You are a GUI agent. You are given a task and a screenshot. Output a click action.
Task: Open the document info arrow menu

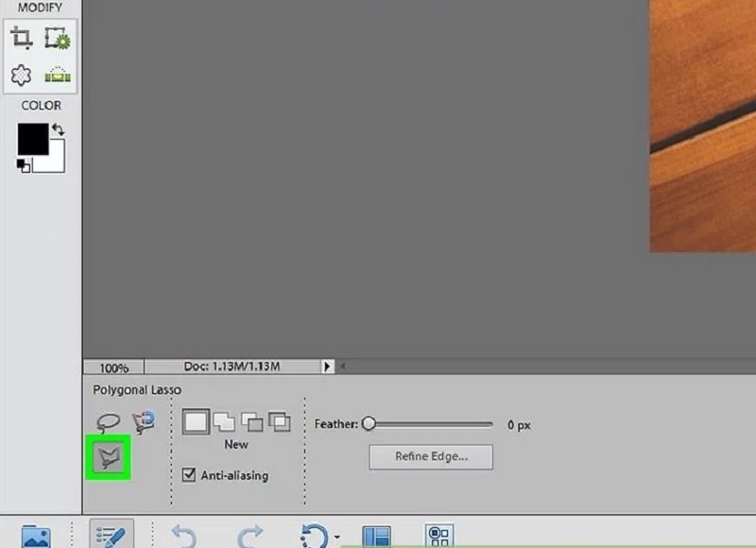point(327,367)
